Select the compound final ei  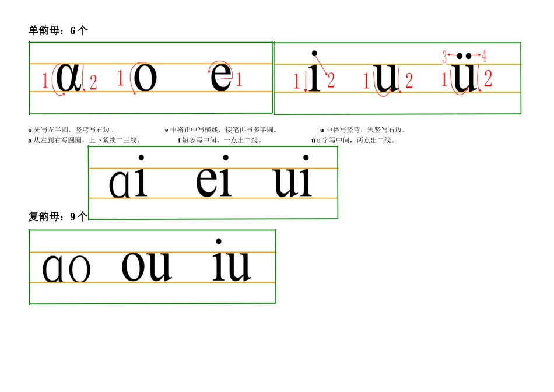tap(214, 176)
